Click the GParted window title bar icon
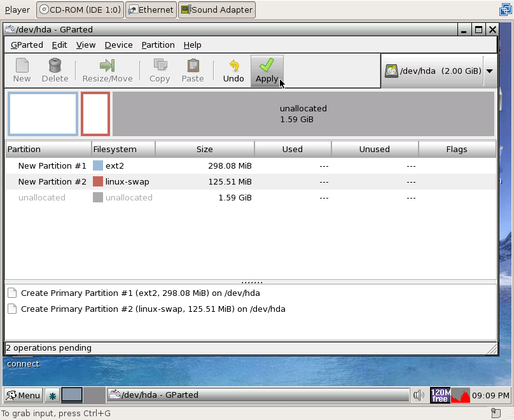 pyautogui.click(x=10, y=29)
